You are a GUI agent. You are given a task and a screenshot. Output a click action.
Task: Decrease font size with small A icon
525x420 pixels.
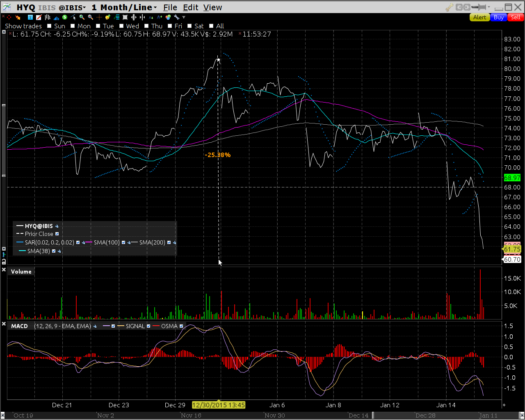(151, 17)
